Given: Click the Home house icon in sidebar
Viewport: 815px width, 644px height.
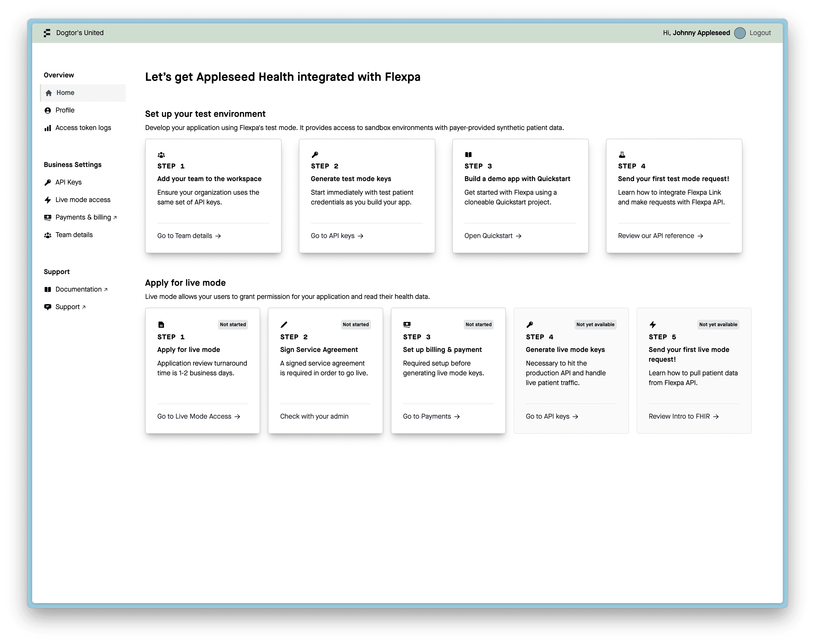Looking at the screenshot, I should [49, 93].
